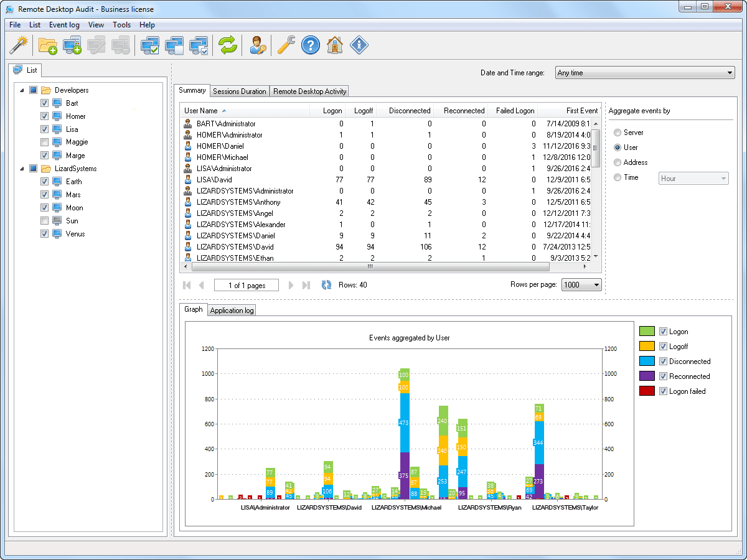Screen dimensions: 747x560
Task: Collapse the Developers tree group
Action: [x=22, y=90]
